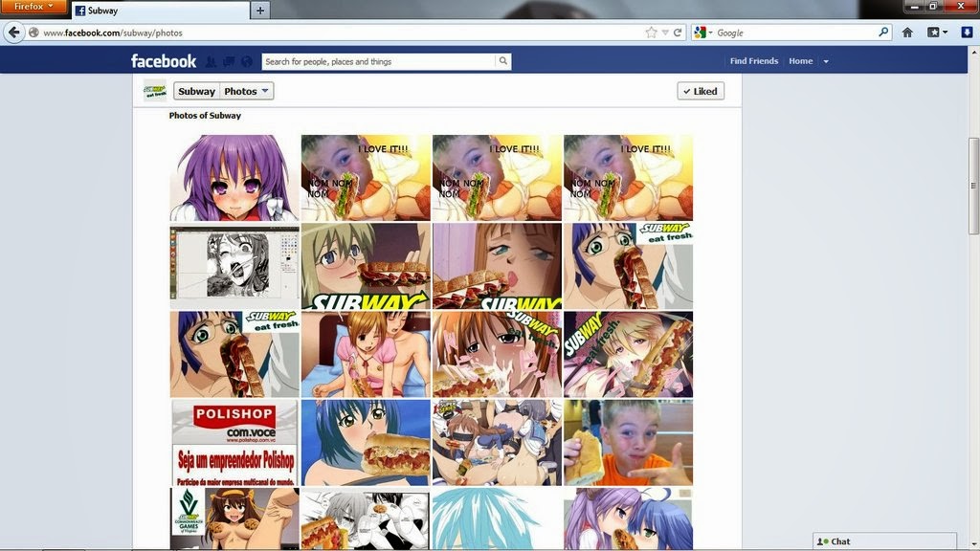Click the 'Search for people, places and things' field
980x551 pixels.
[x=378, y=61]
